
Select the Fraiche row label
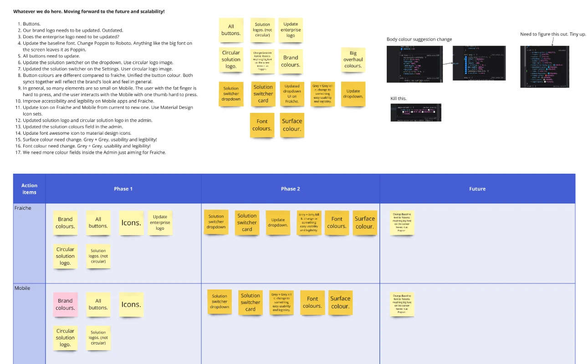click(23, 208)
